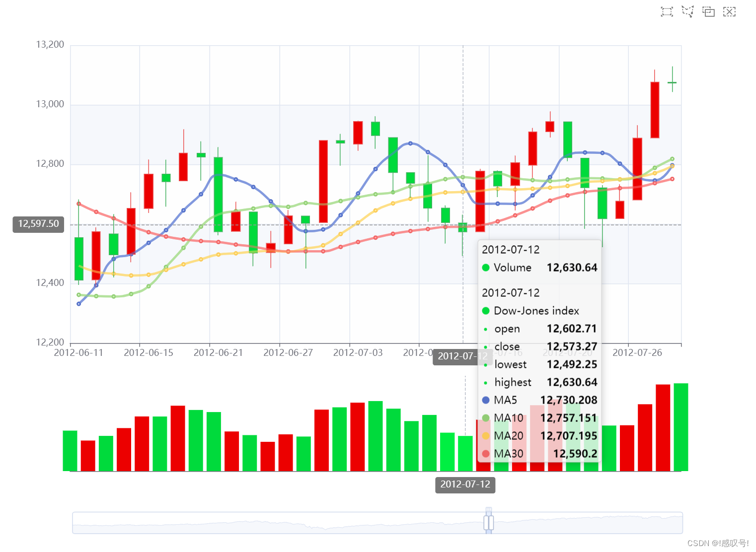
Task: Click the Volume 12,630.64 tooltip row
Action: tap(539, 268)
